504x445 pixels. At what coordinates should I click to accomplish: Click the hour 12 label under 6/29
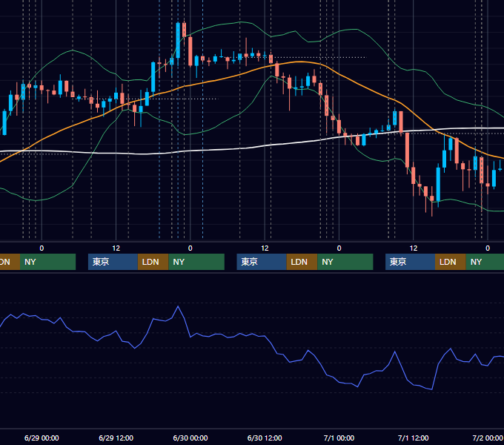(116, 248)
